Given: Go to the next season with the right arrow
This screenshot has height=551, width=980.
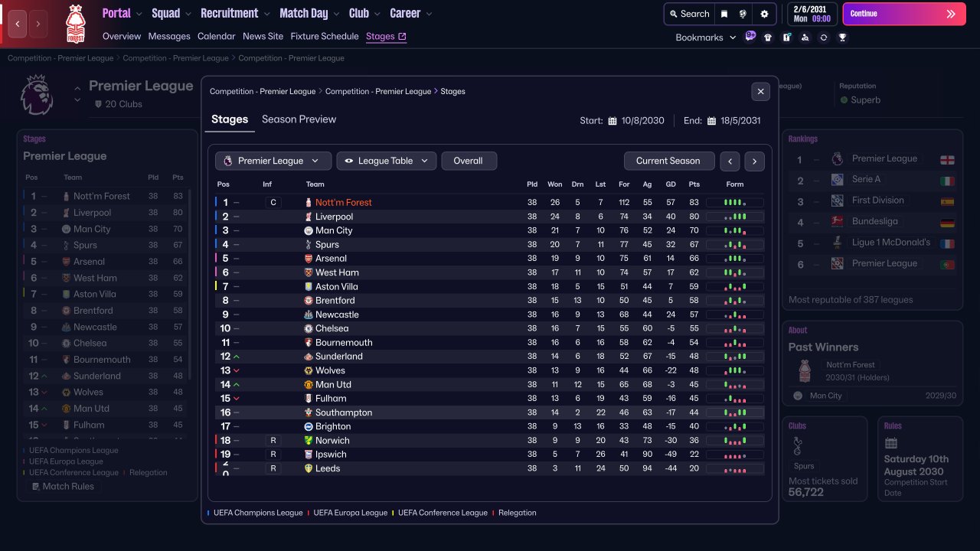Looking at the screenshot, I should tap(754, 161).
